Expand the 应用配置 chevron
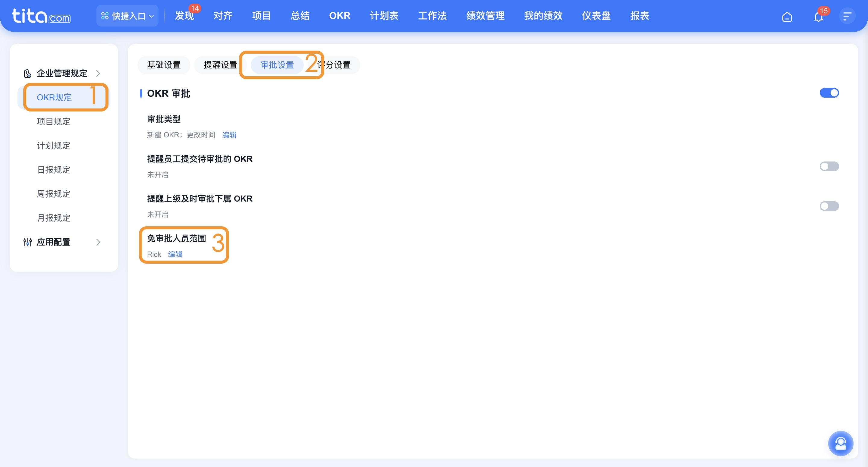 98,242
